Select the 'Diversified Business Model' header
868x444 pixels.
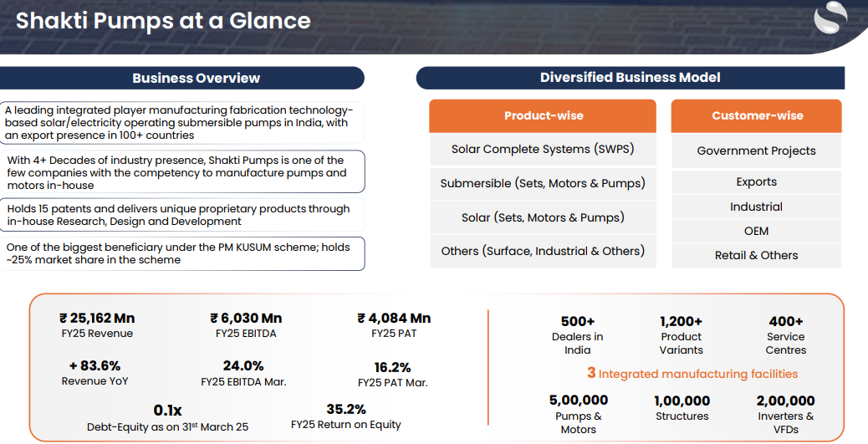pyautogui.click(x=630, y=78)
